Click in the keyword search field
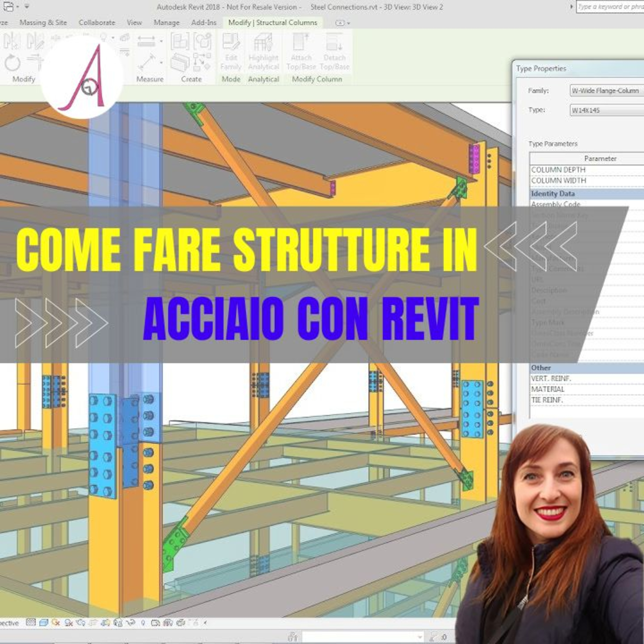Screen dimensions: 644x644 (611, 7)
